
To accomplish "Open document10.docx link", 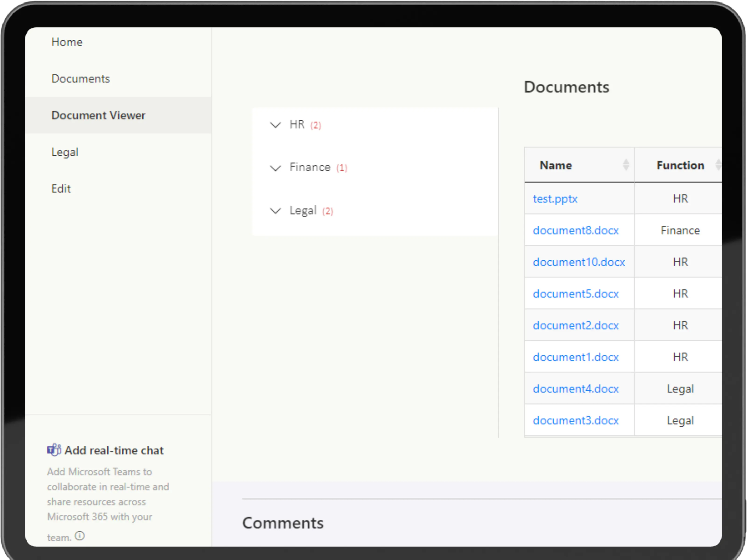I will click(x=579, y=262).
